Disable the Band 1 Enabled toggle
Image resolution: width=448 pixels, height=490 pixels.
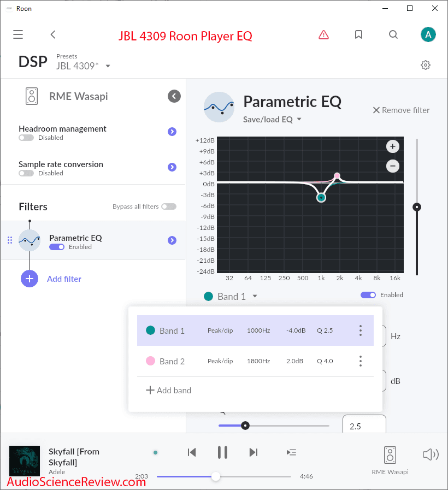368,295
